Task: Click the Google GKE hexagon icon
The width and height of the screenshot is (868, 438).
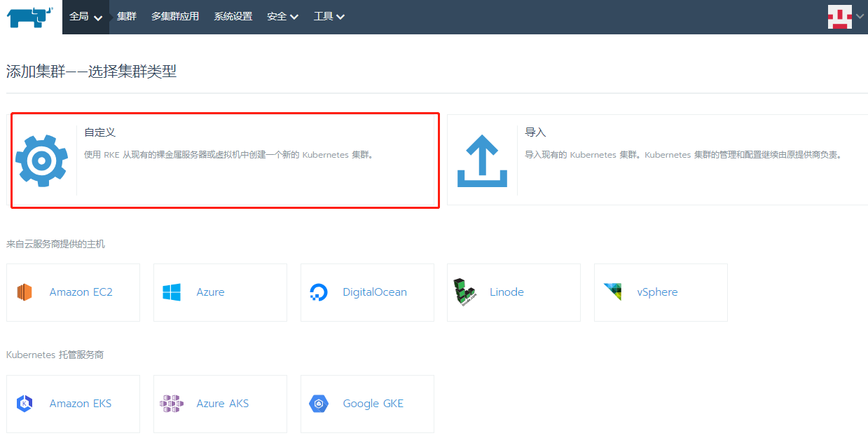Action: click(319, 404)
